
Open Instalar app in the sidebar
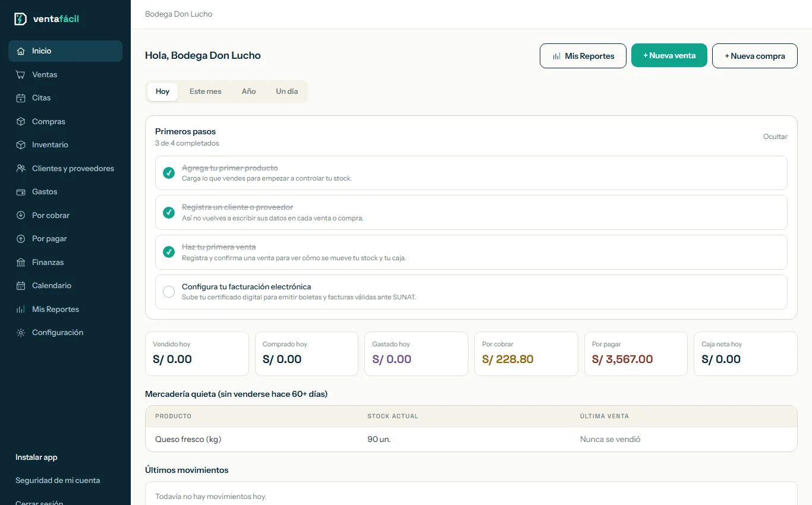point(36,457)
